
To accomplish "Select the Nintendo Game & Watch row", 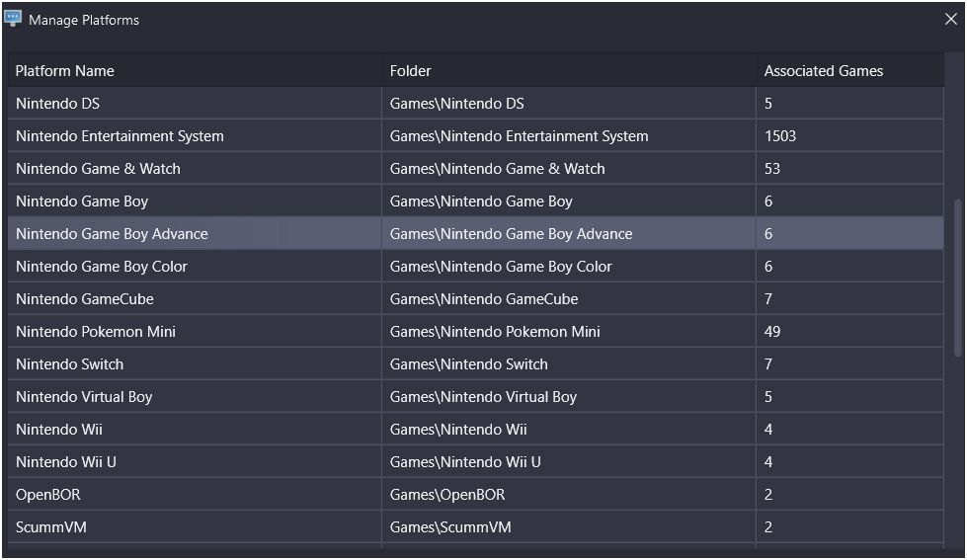I will pyautogui.click(x=475, y=168).
